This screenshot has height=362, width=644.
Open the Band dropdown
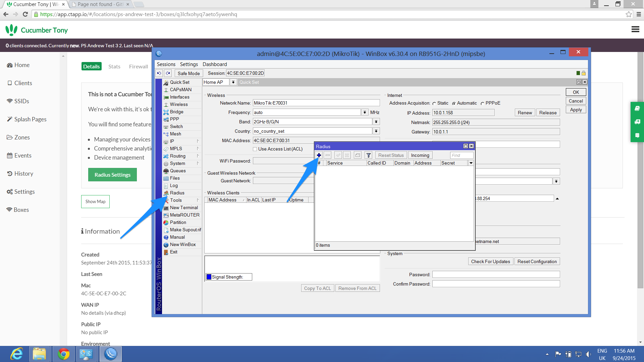pyautogui.click(x=376, y=122)
